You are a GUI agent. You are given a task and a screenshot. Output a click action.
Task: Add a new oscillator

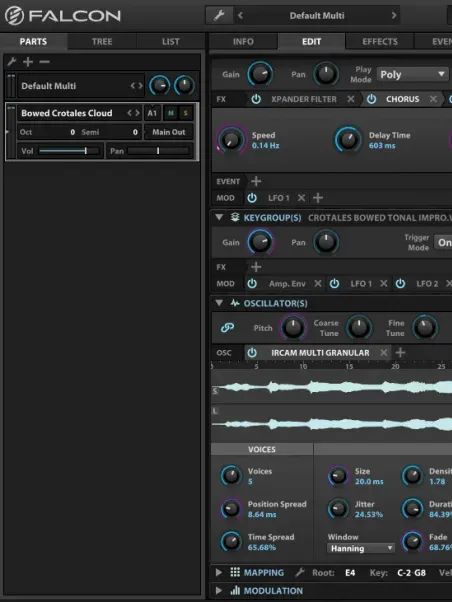[400, 352]
